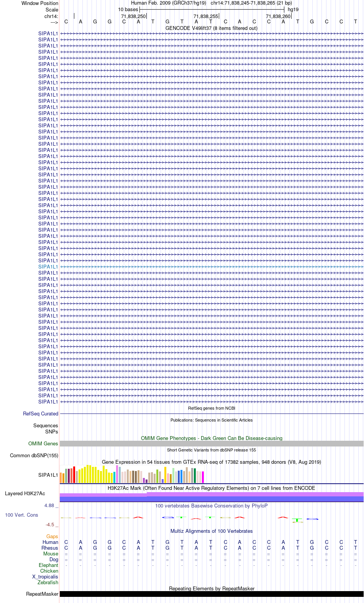Image resolution: width=364 pixels, height=603 pixels.
Task: Click the 'Repeating Elements by RepeatMasker' title
Action: [212, 588]
